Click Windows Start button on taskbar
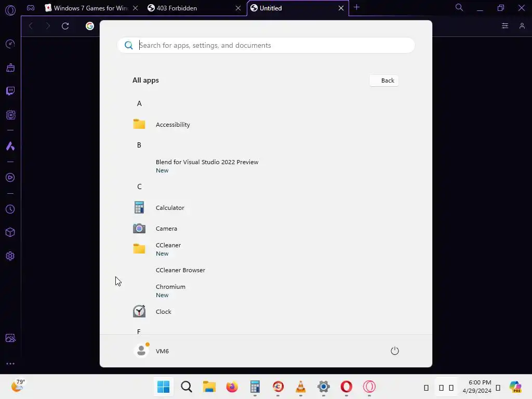Screen dimensions: 532x399 tap(163, 387)
